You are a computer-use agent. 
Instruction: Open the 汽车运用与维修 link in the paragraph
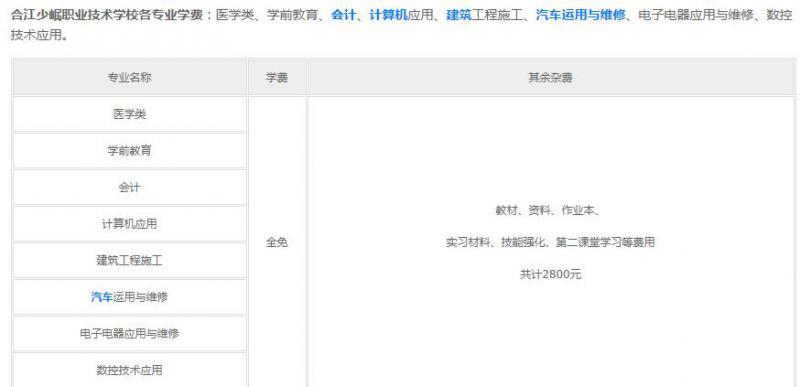[x=581, y=15]
